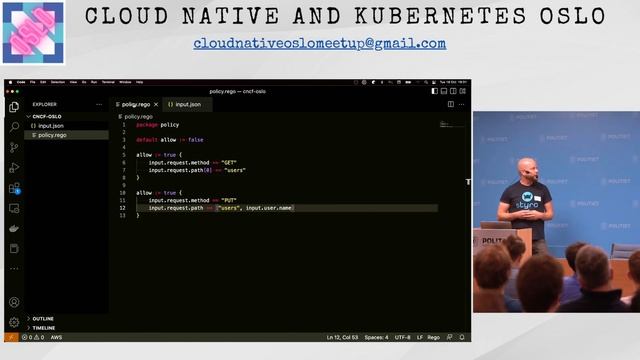
Task: Click the policy.rego breadcrumb
Action: [x=138, y=117]
